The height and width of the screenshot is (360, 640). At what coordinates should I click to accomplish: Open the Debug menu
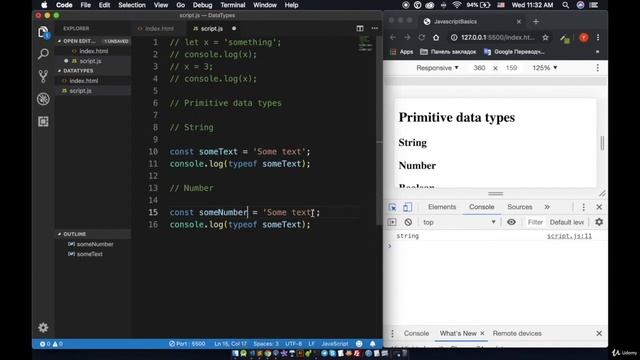coord(202,5)
